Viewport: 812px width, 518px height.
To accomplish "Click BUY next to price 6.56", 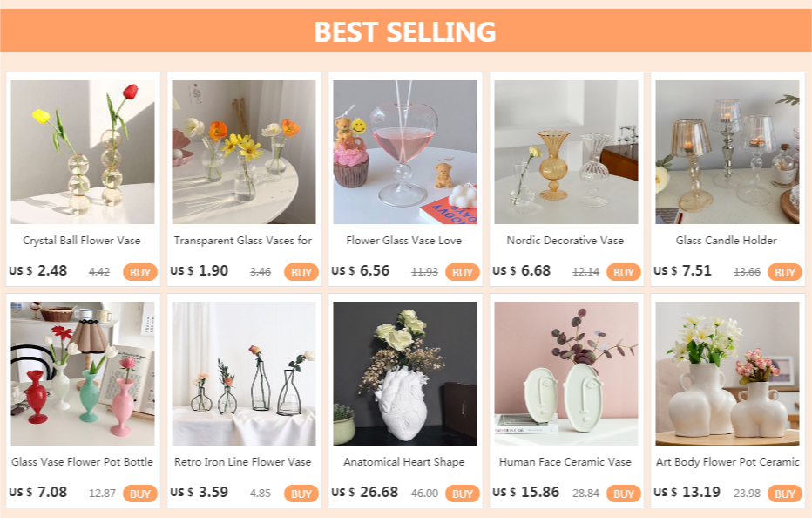I will click(463, 272).
